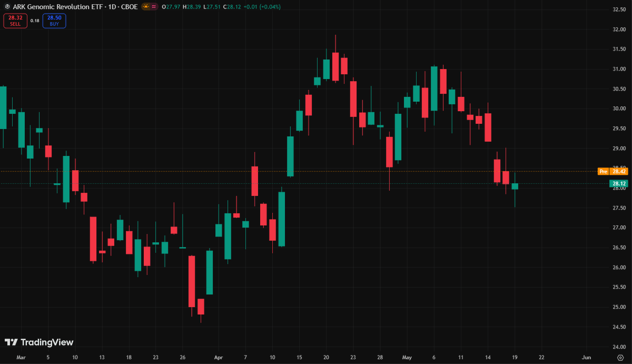Click the Mar label on time axis

pos(21,357)
